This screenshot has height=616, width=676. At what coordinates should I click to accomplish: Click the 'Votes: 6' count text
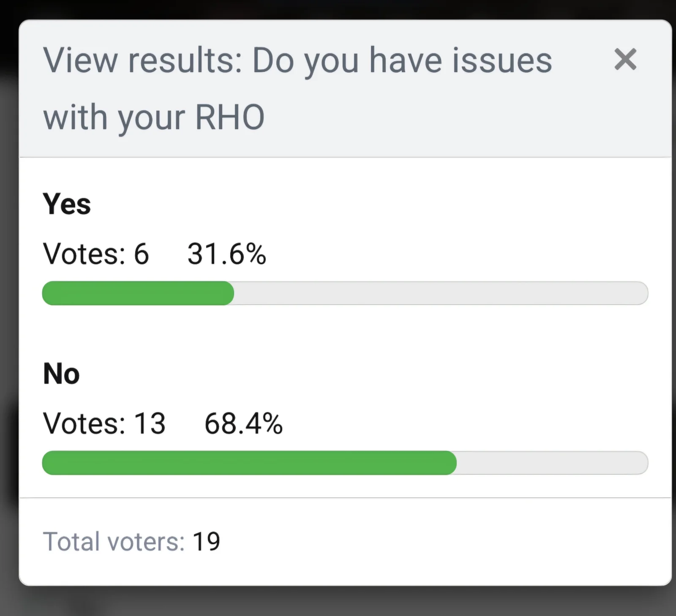96,254
